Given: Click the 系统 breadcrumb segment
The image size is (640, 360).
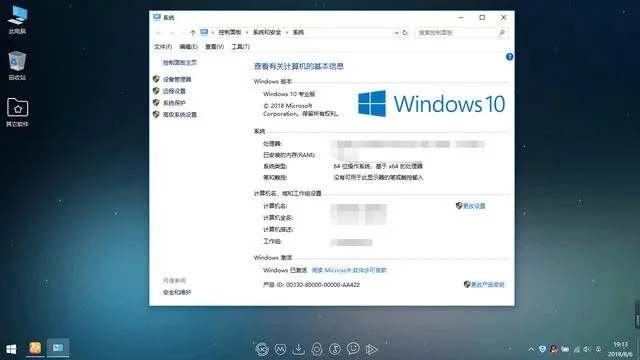Looking at the screenshot, I should [x=298, y=32].
